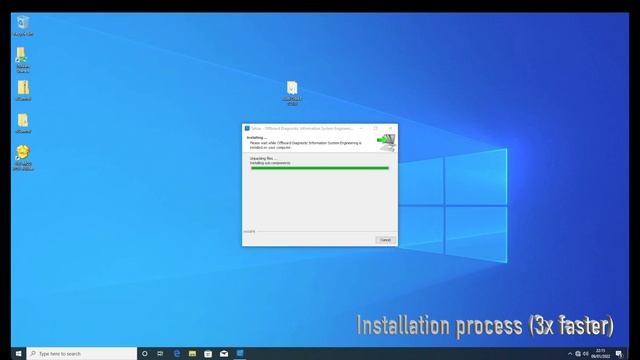Minimize the Setup installer window
640x360 pixels.
point(361,128)
